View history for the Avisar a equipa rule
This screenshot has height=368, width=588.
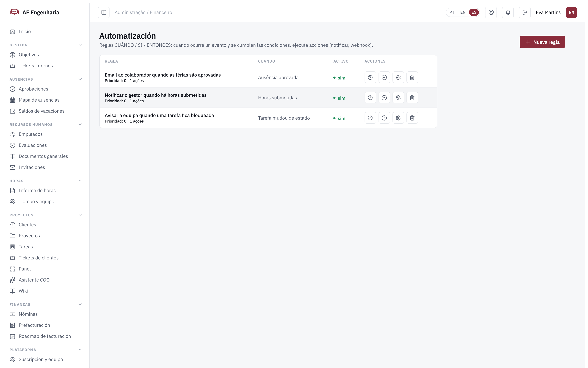(x=370, y=118)
